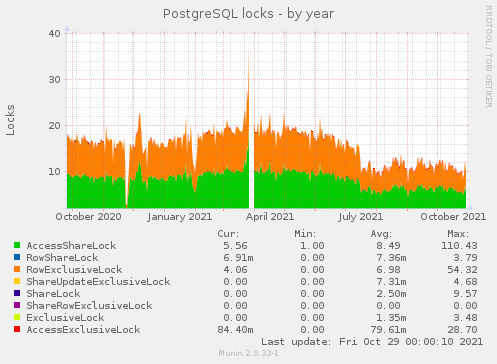Image resolution: width=497 pixels, height=364 pixels.
Task: Select the RowExclusiveLock legend label
Action: [x=74, y=270]
